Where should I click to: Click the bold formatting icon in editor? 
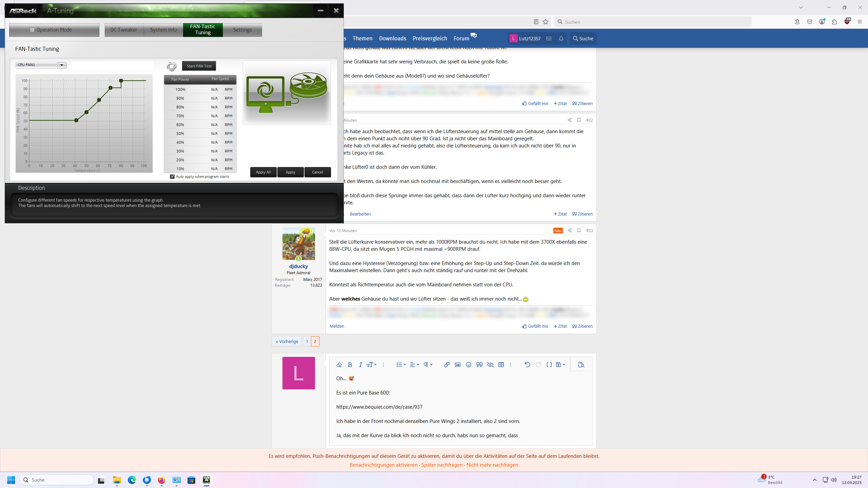(x=350, y=365)
